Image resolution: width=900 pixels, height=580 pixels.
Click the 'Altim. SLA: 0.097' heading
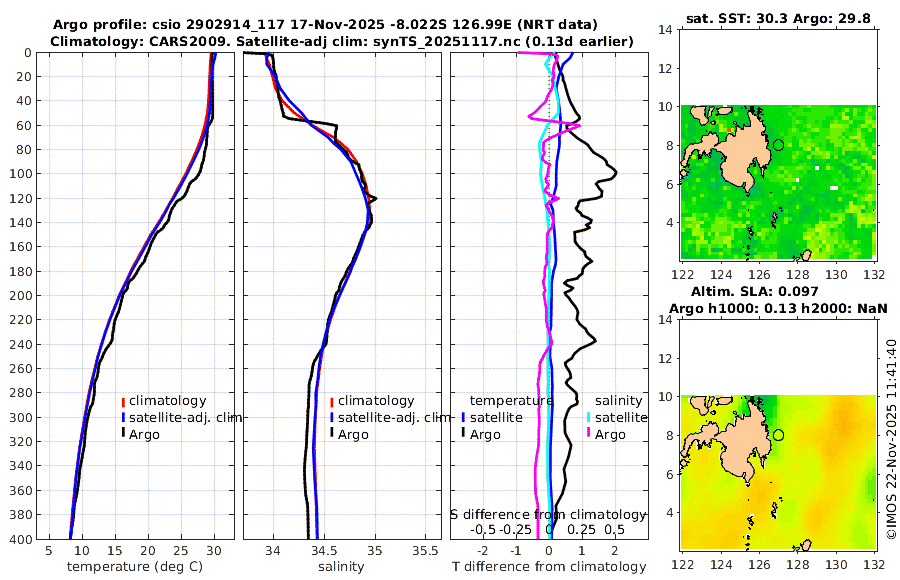click(x=754, y=292)
